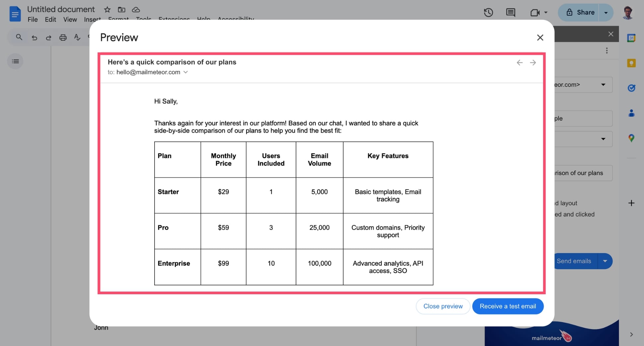Viewport: 644px width, 346px height.
Task: Star the Untitled document
Action: (x=107, y=10)
